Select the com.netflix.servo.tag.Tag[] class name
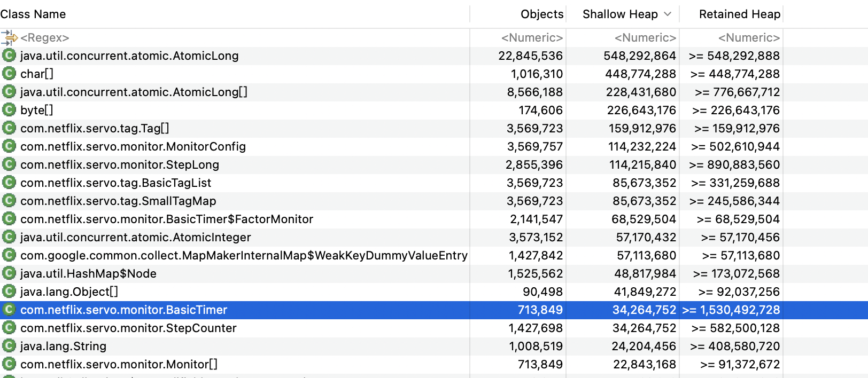 (x=95, y=128)
